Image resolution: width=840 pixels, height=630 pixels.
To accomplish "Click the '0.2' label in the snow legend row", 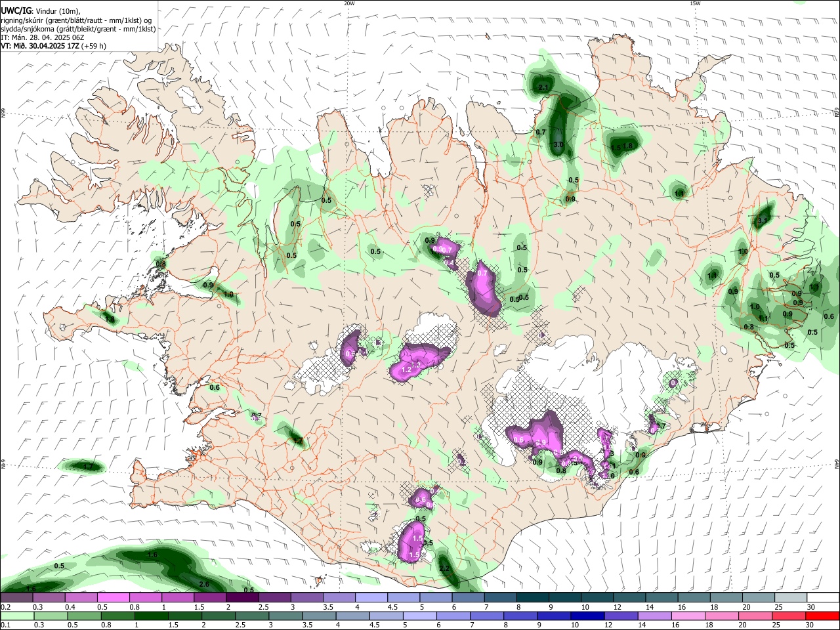I will 6,607.
